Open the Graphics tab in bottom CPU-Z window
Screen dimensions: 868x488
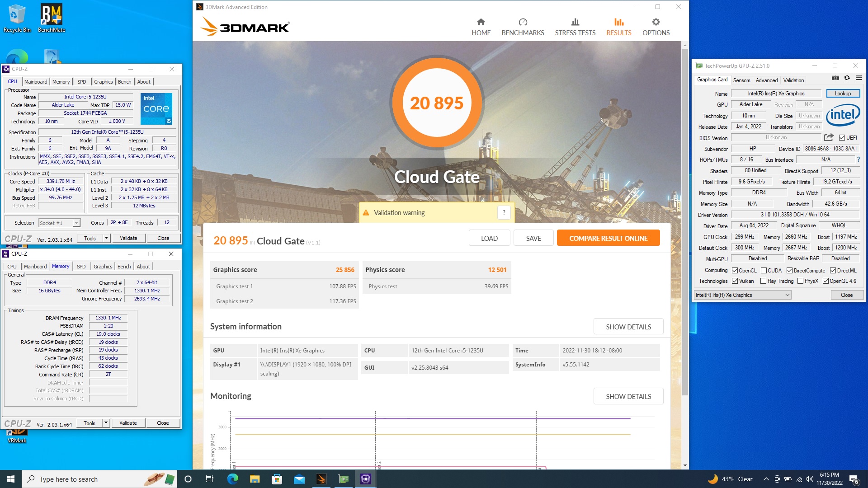(103, 267)
